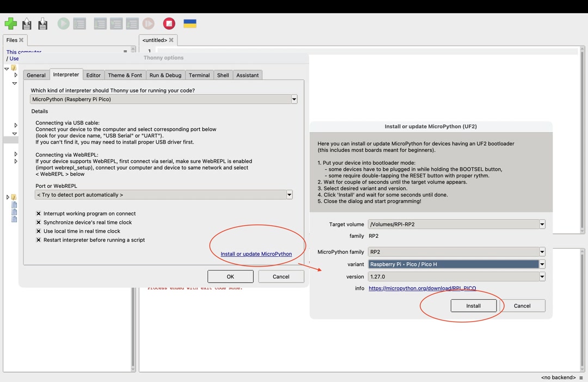Switch to the Terminal options tab
The width and height of the screenshot is (588, 382).
199,75
